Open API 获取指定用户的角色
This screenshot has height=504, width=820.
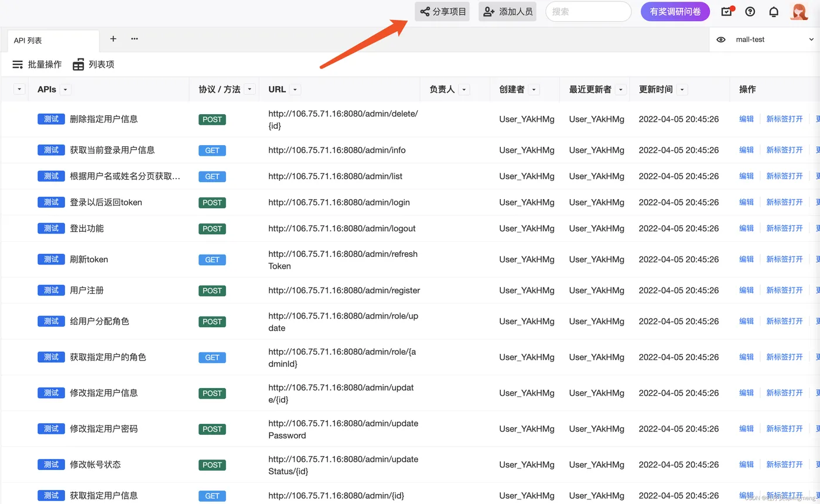pos(108,357)
